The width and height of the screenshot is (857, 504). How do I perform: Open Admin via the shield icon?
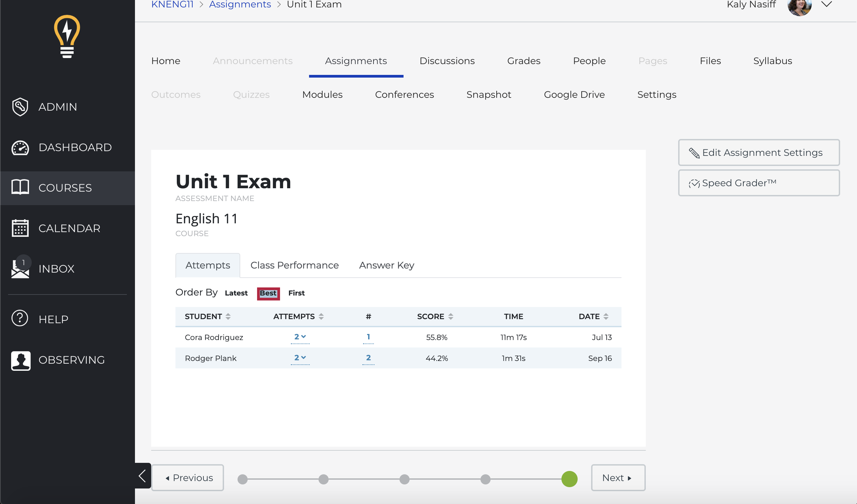(20, 107)
